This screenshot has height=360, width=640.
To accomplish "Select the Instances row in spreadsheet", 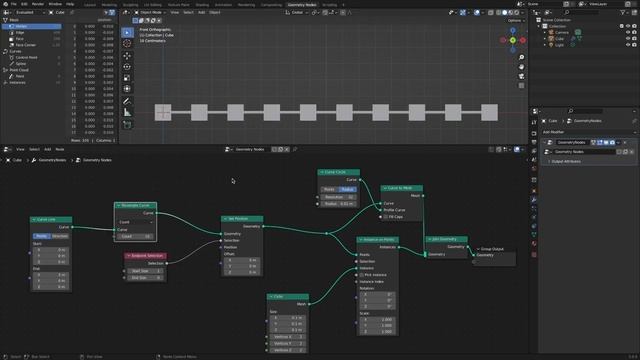I will pyautogui.click(x=32, y=82).
